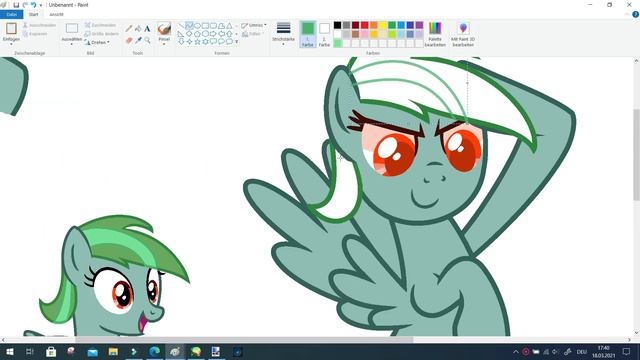Activate the Auswählen selection rectangle
Screen dimensions: 640x360
(x=72, y=29)
